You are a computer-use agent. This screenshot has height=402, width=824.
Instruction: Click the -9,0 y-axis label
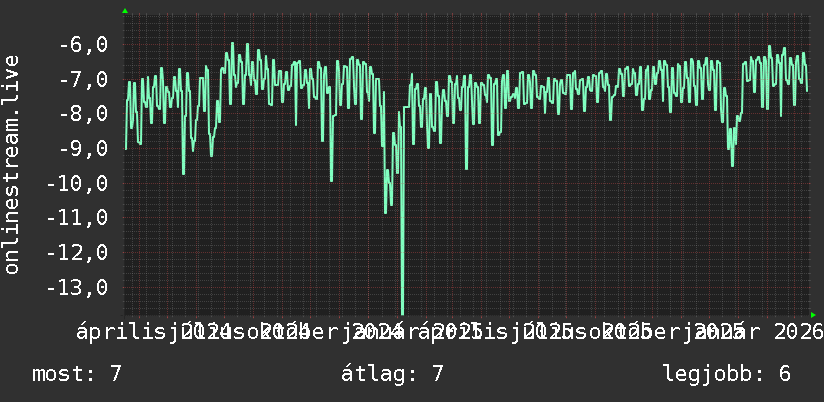83,149
